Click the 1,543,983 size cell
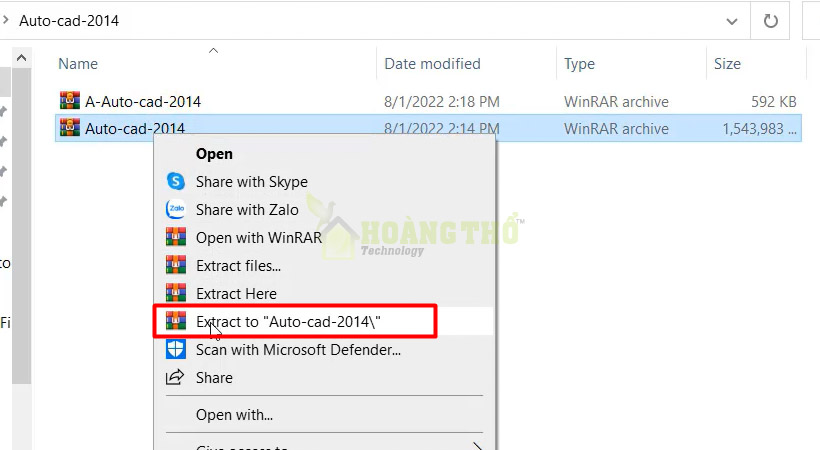Screen dimensions: 820x450 (x=759, y=129)
